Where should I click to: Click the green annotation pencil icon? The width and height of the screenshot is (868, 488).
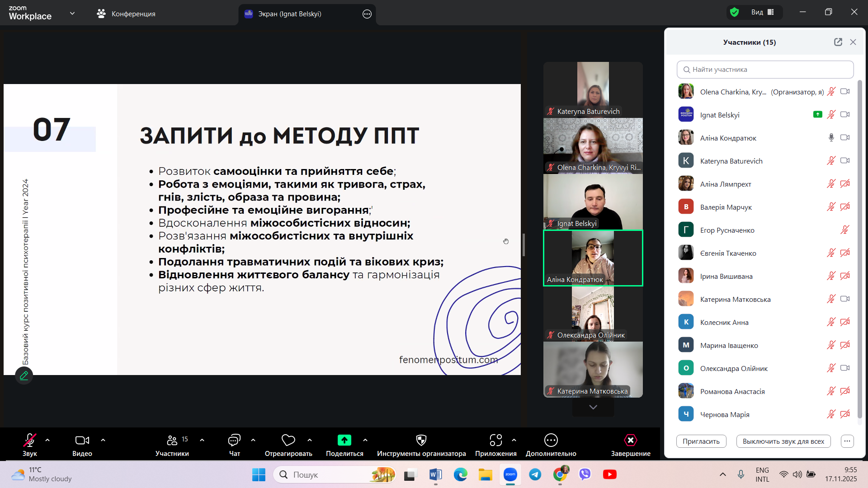[24, 375]
